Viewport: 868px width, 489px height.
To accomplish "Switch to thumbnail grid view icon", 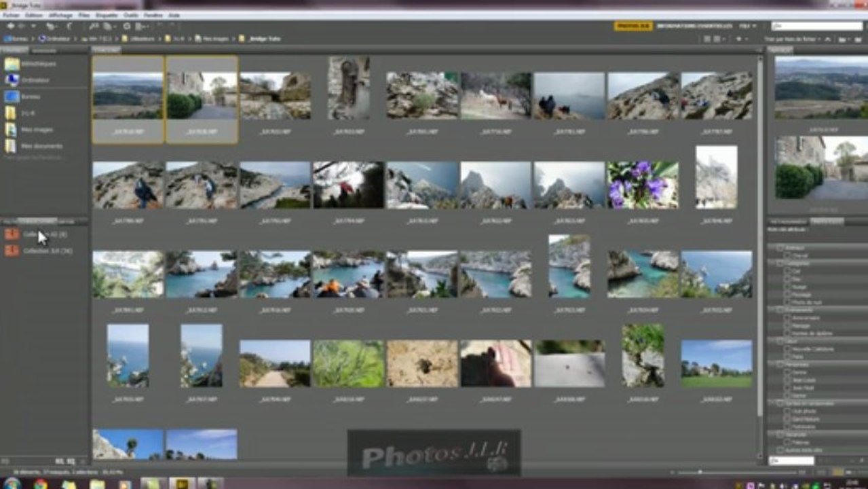I will coord(837,472).
